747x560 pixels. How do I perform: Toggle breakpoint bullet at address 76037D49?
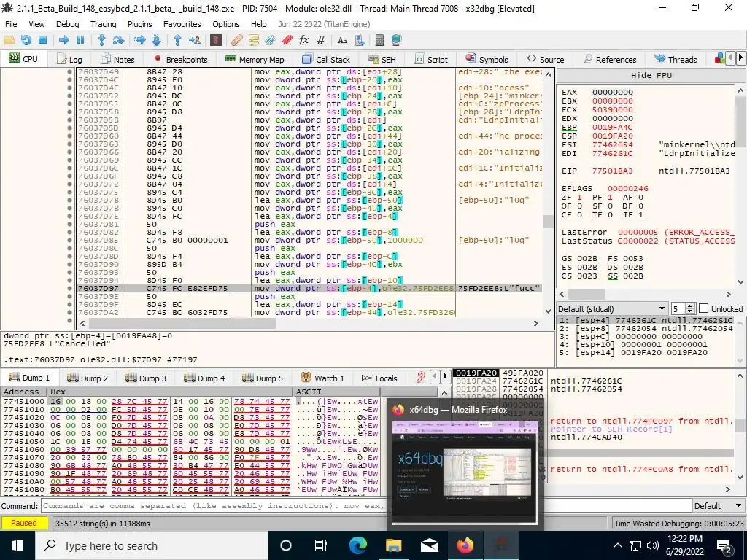point(69,72)
